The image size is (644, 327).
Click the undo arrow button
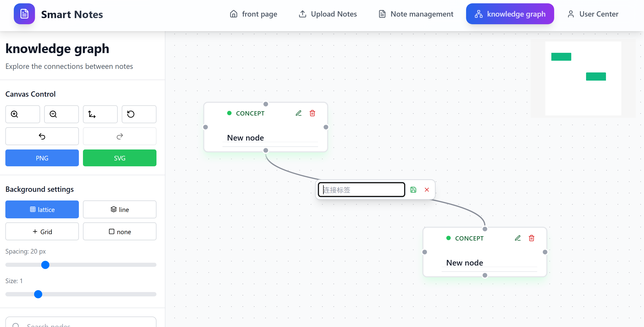[42, 136]
